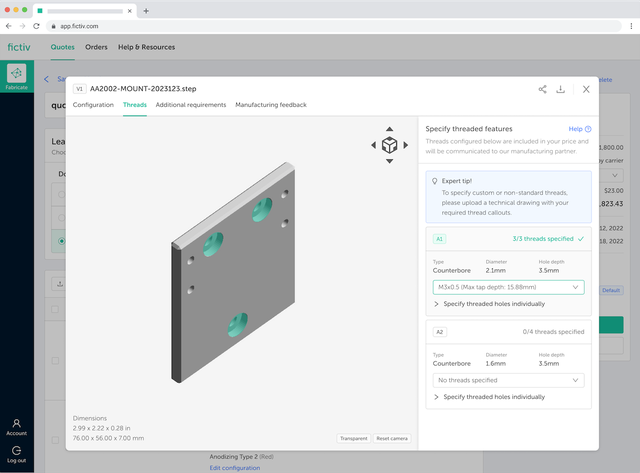Select the checked radio button behind dialog

[x=61, y=241]
